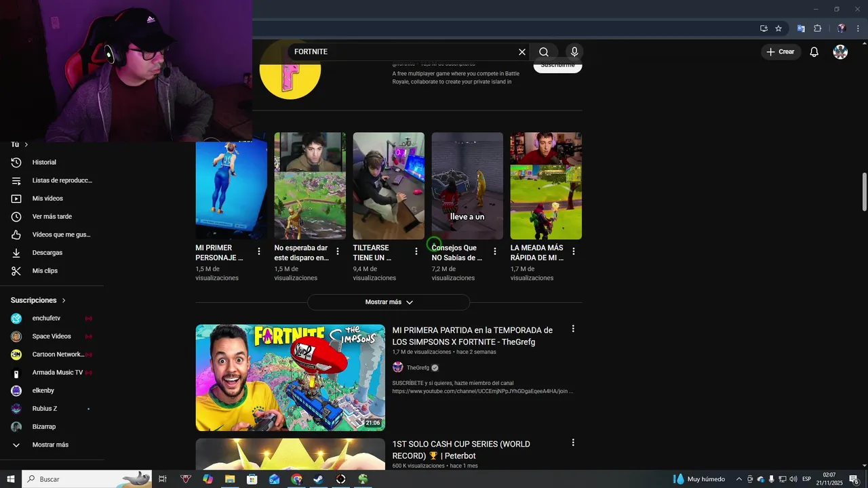Open Ver más tarde
Viewport: 868px width, 488px height.
coord(52,217)
